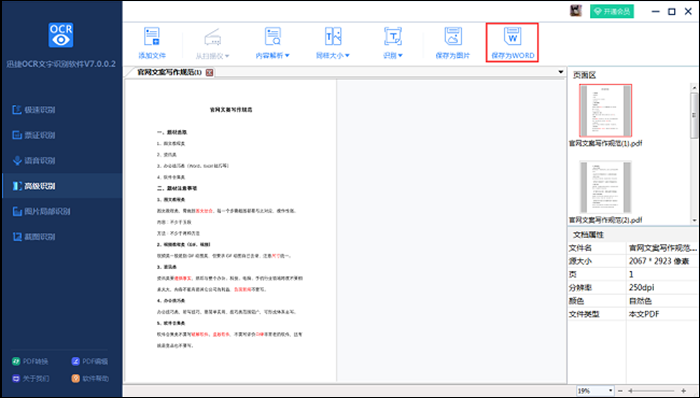
Task: Click the 自然色 color value
Action: pos(640,301)
